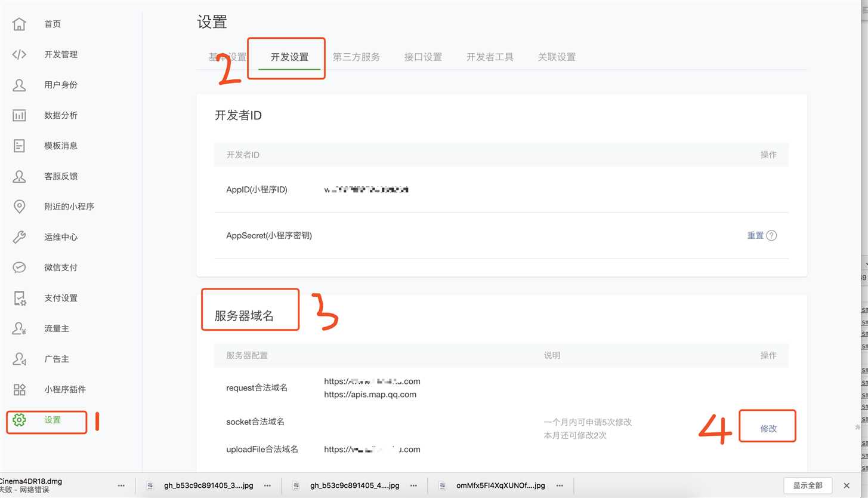Screen dimensions: 868x498
Task: Click the bar chart icon for 数据分析
Action: pyautogui.click(x=19, y=115)
